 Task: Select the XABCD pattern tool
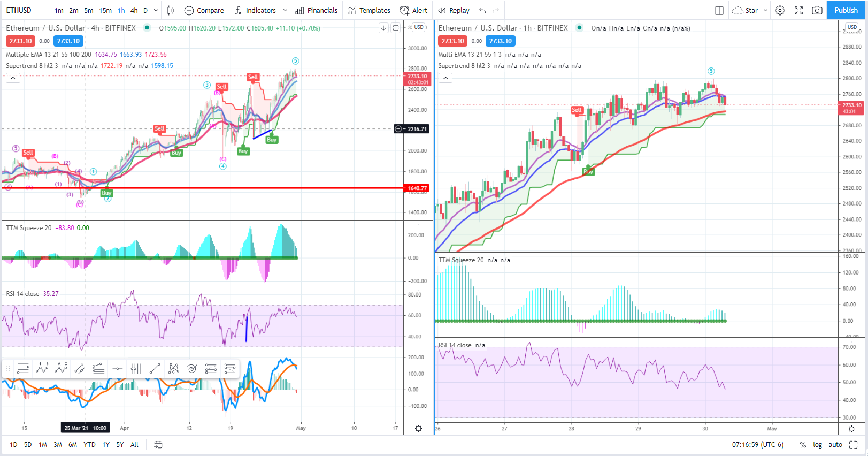(x=174, y=368)
